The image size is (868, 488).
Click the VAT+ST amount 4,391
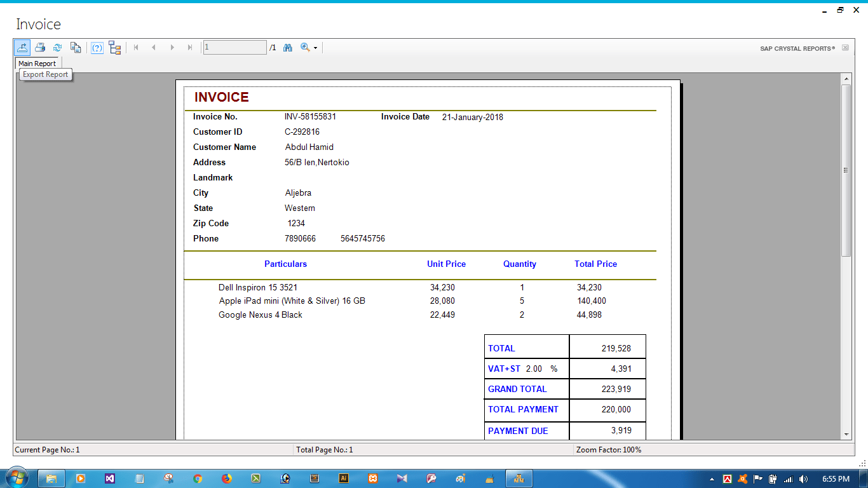pyautogui.click(x=621, y=369)
